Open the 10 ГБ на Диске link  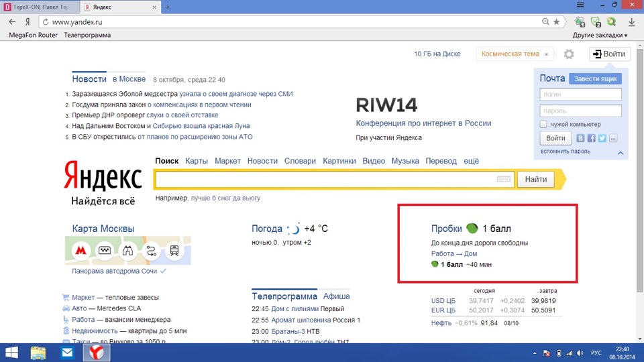(437, 54)
